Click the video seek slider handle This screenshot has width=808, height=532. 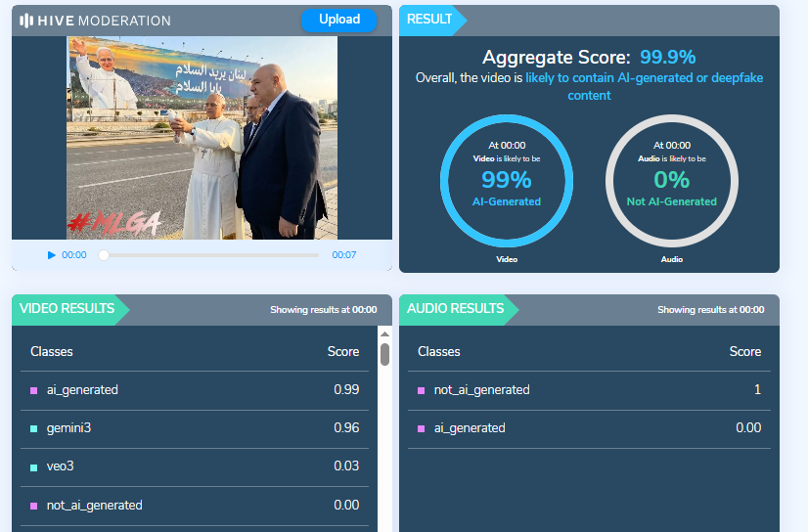(x=104, y=255)
